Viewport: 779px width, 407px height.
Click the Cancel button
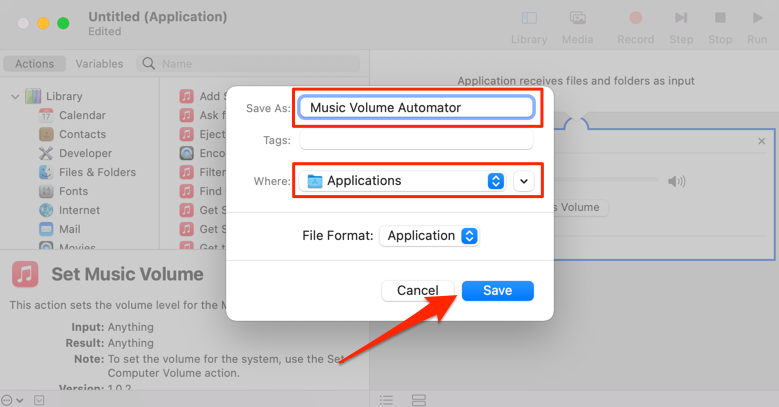[417, 291]
